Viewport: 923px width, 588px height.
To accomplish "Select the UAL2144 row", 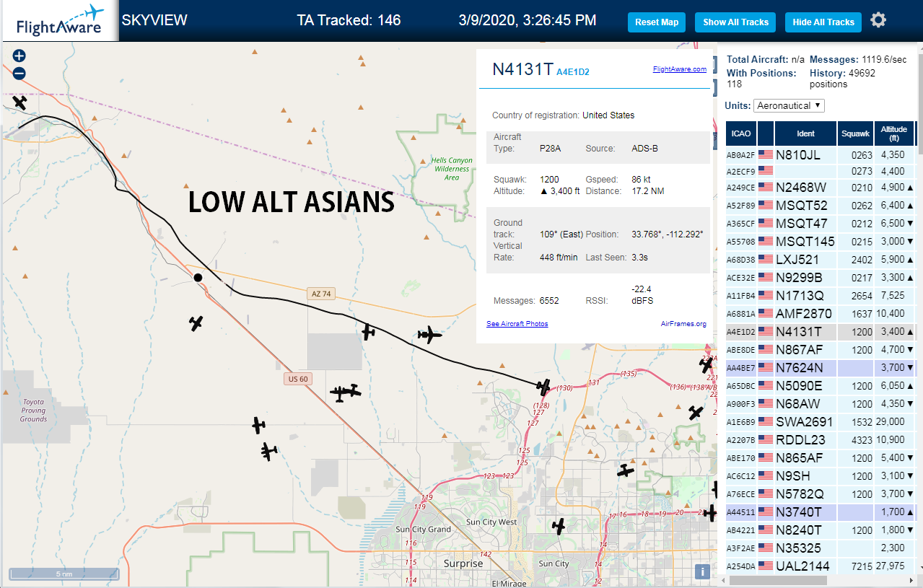I will [821, 566].
